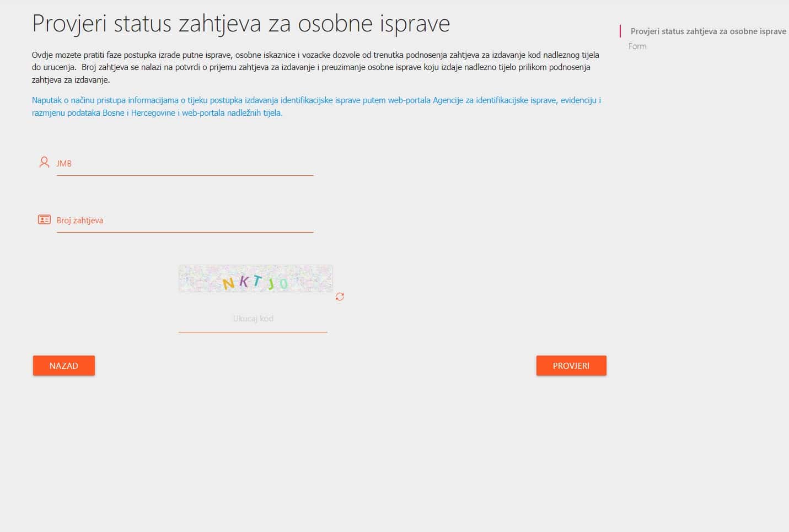Select sidebar item Provjeri status zahtjeva
This screenshot has height=532, width=789.
pos(708,31)
